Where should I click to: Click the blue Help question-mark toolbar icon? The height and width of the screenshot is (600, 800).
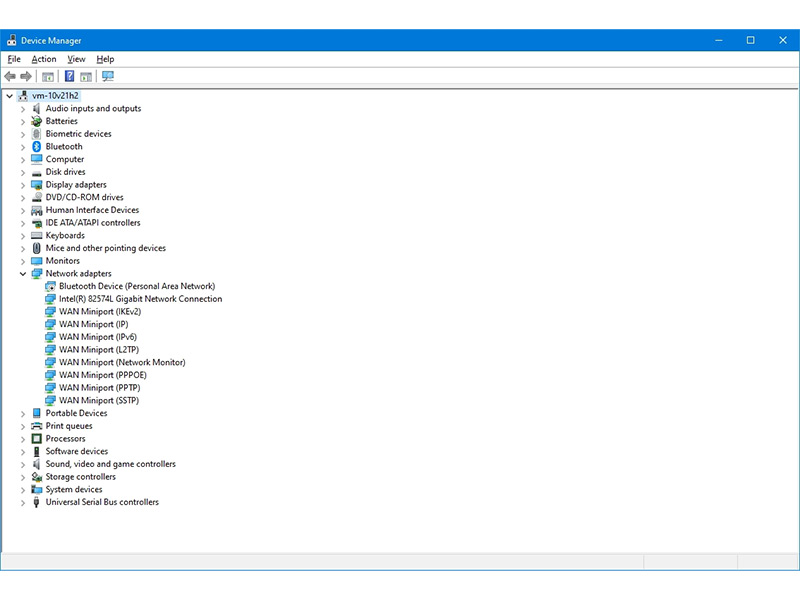[x=69, y=77]
